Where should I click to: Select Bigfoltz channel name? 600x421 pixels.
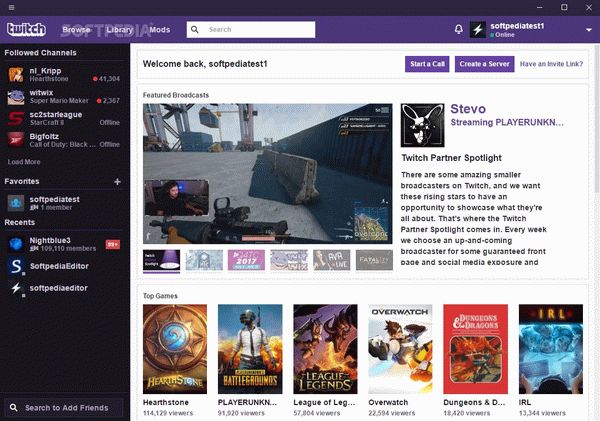pyautogui.click(x=44, y=136)
